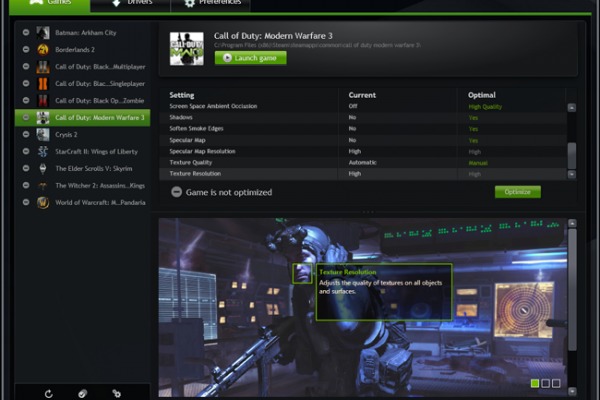The image size is (600, 400).
Task: Click the green Optimize button
Action: point(517,192)
